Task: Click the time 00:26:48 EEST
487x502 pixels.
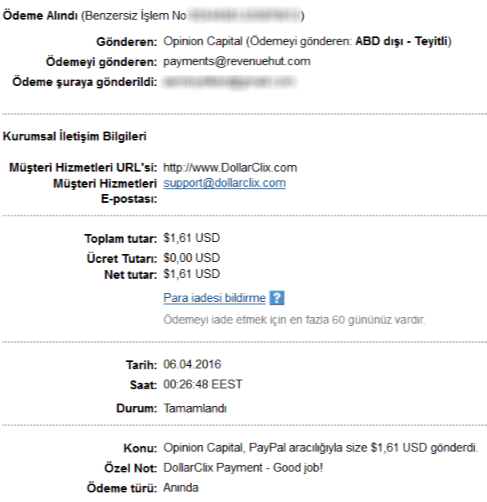Action: click(x=203, y=384)
